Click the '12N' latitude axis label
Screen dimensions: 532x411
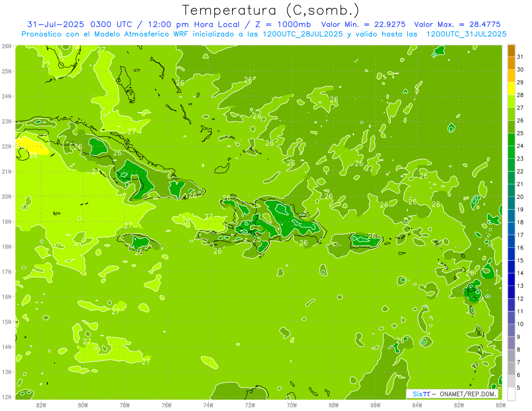tap(7, 397)
